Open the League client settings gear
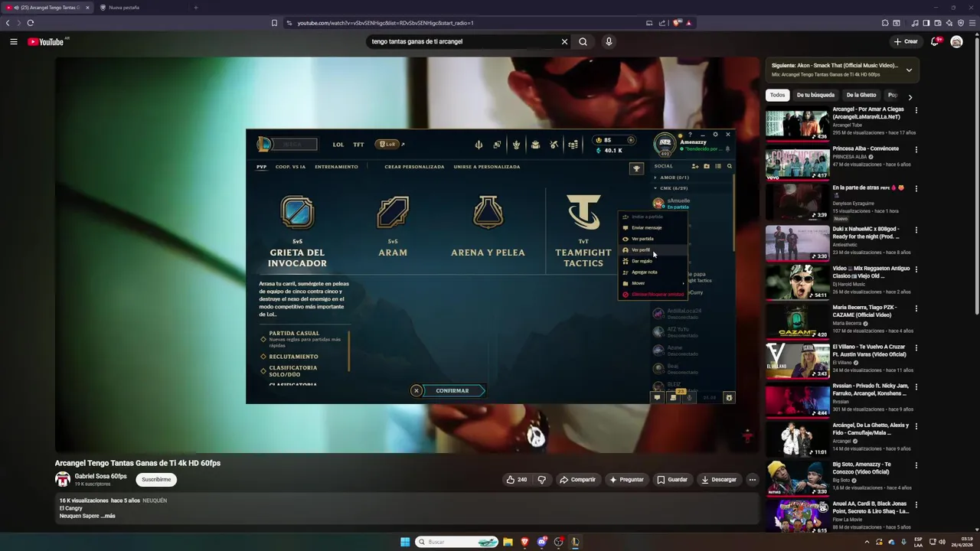The image size is (980, 551). pyautogui.click(x=715, y=135)
